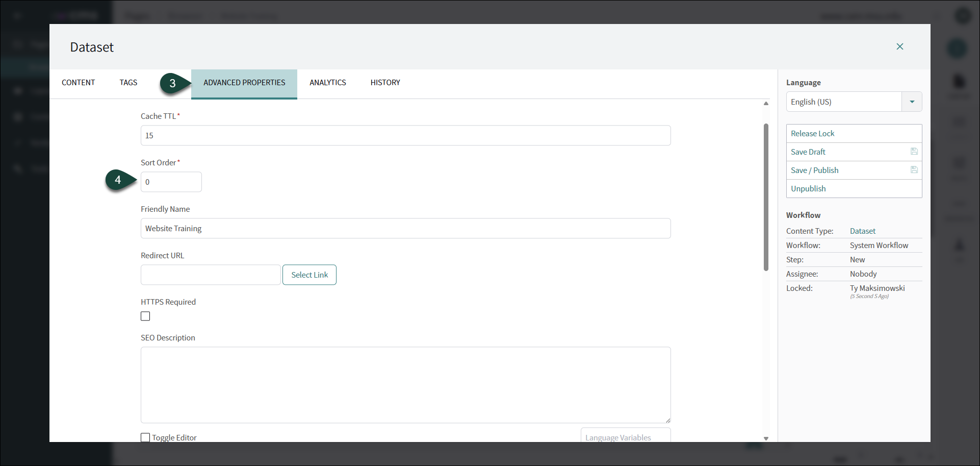Image resolution: width=980 pixels, height=466 pixels.
Task: Enable the HTTPS Required checkbox
Action: pos(145,316)
